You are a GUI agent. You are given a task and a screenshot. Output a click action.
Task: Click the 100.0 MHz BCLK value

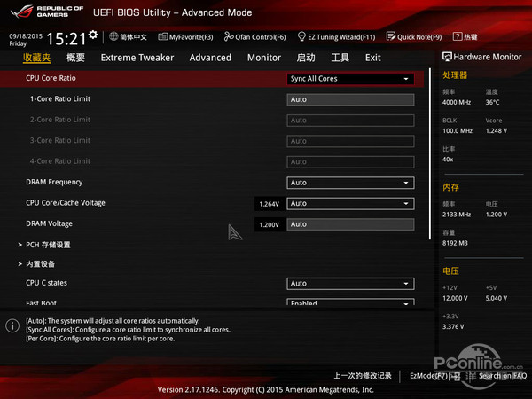(x=458, y=130)
